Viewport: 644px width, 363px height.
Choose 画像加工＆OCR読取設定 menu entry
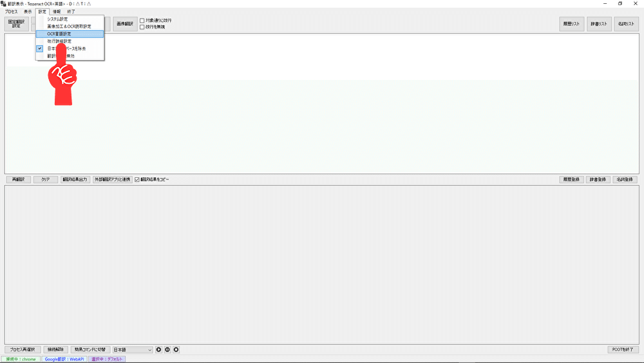70,26
